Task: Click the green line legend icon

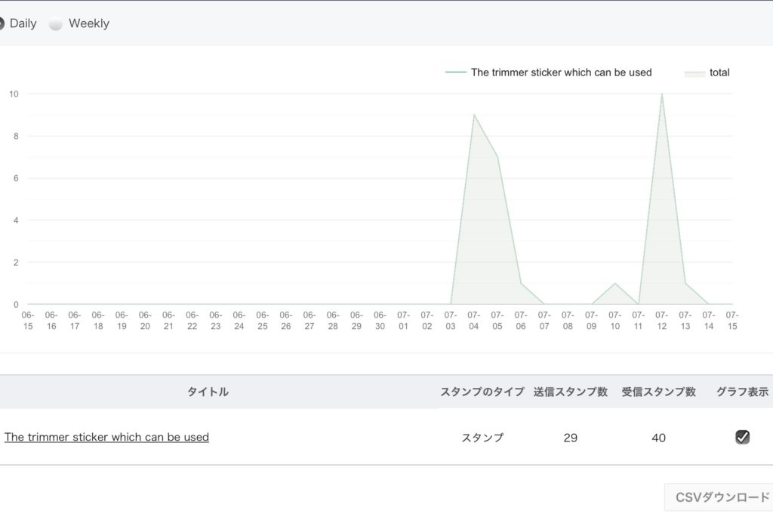Action: pos(456,72)
